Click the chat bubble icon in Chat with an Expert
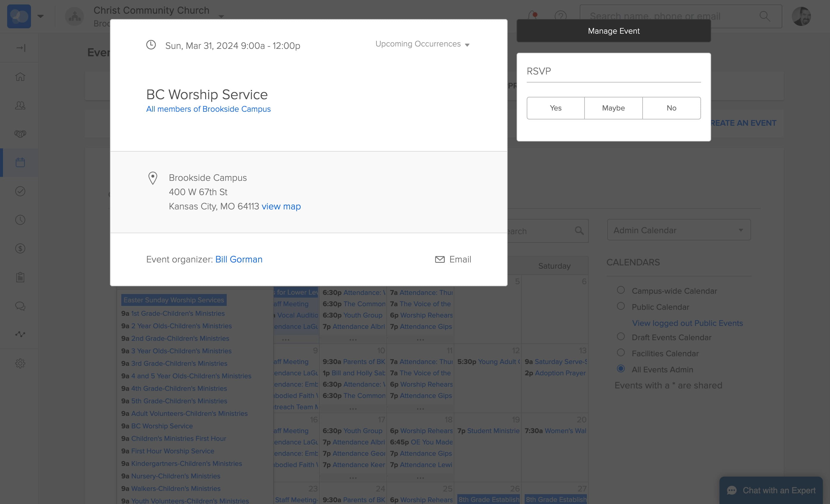The image size is (830, 504). 732,491
